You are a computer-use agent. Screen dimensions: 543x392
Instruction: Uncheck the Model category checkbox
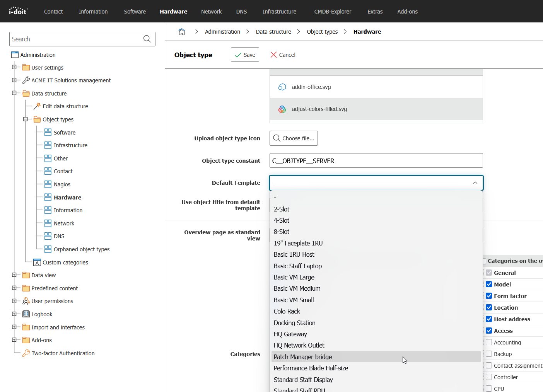(x=489, y=285)
